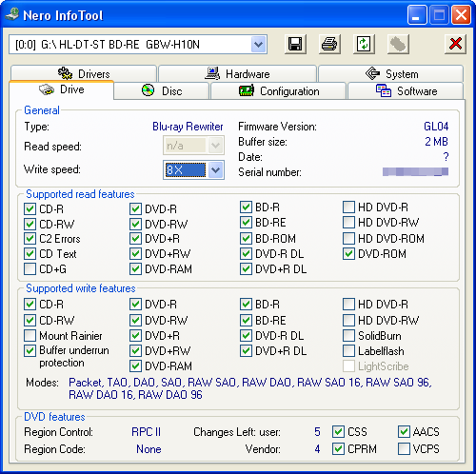Toggle C2 Errors read feature checkbox

pyautogui.click(x=30, y=239)
